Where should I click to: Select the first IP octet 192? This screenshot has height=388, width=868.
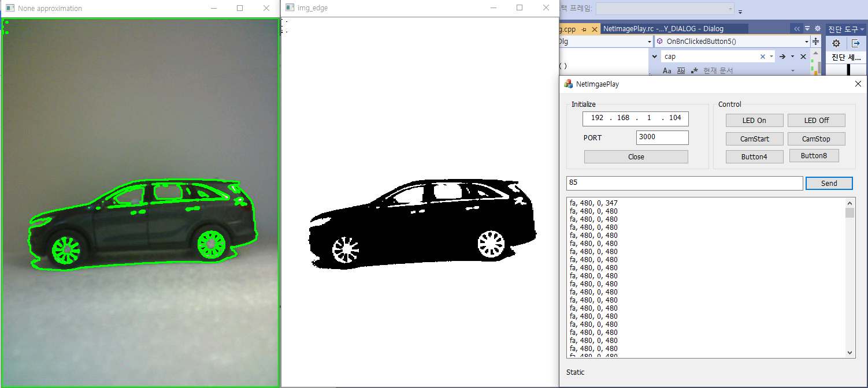point(598,118)
